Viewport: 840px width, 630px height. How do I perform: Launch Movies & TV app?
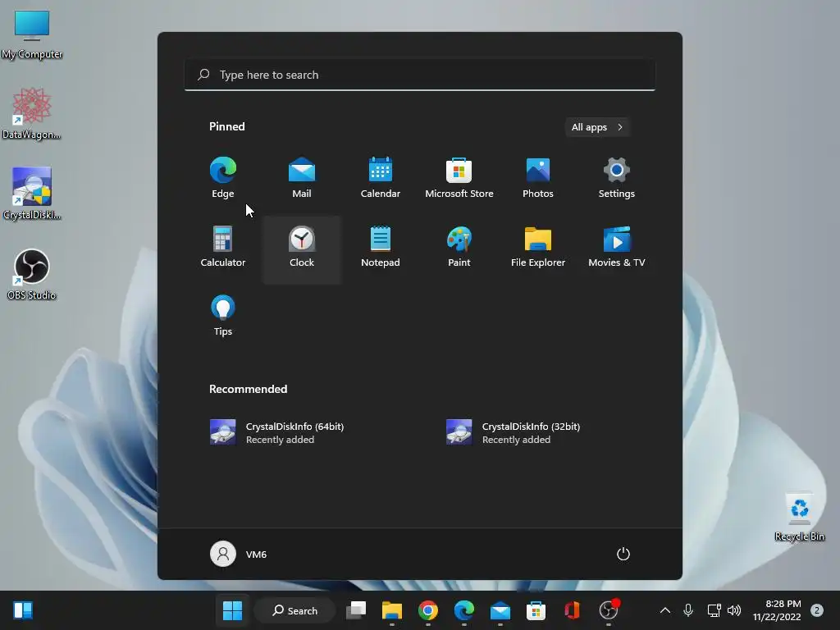point(617,248)
